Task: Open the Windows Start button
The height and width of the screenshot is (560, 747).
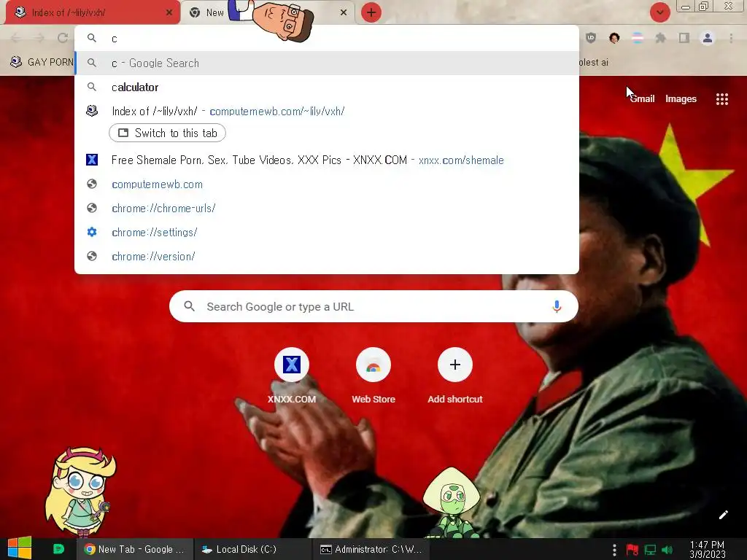Action: click(x=20, y=548)
